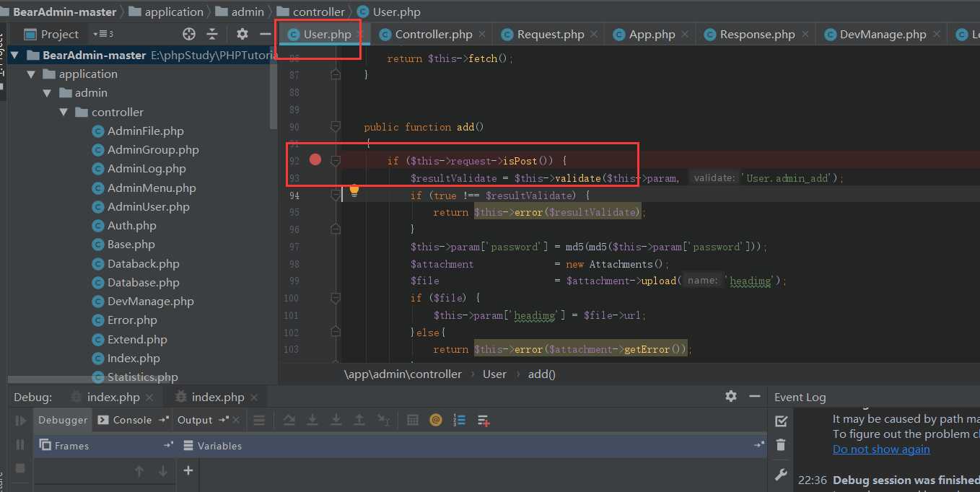Switch to App.php editor tab
This screenshot has height=492, width=980.
(x=652, y=34)
